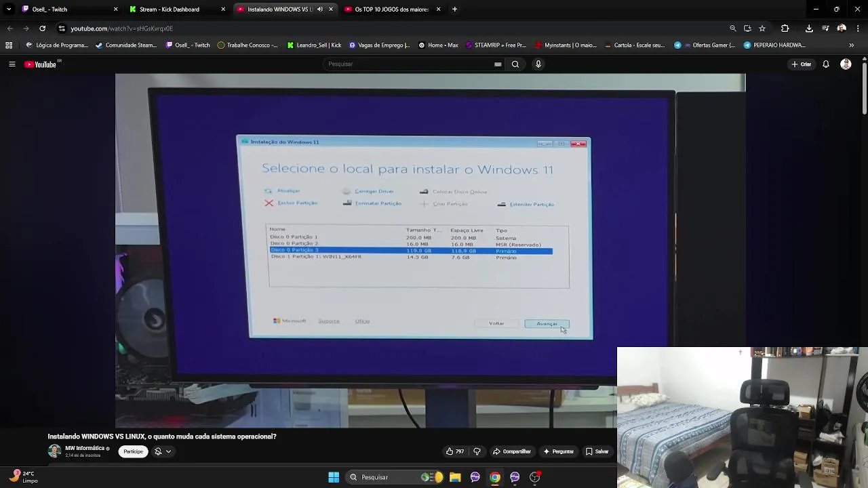Click the YouTube search magnifier button
This screenshot has height=488, width=868.
[x=515, y=64]
